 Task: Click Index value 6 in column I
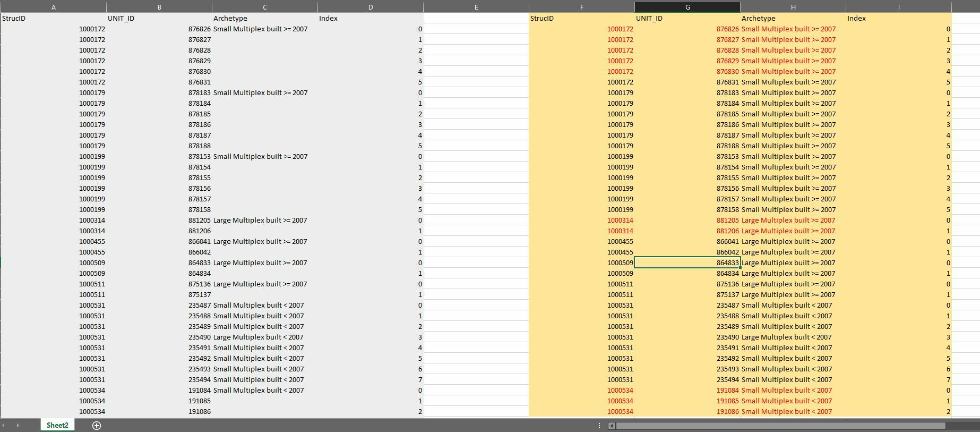click(899, 369)
